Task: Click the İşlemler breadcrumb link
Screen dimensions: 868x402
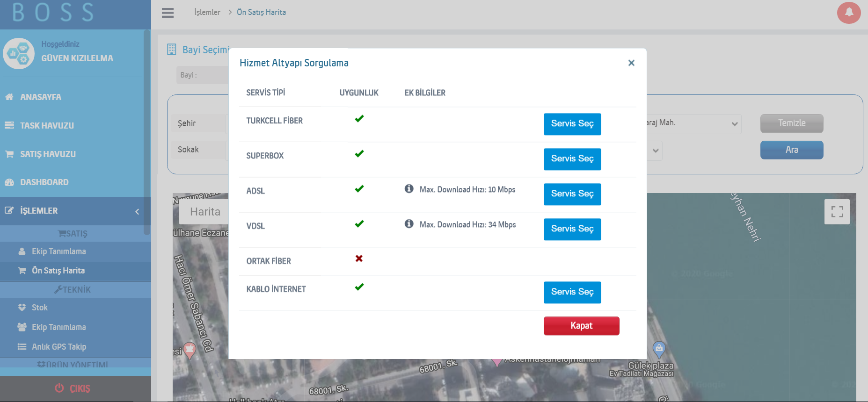Action: [x=207, y=12]
